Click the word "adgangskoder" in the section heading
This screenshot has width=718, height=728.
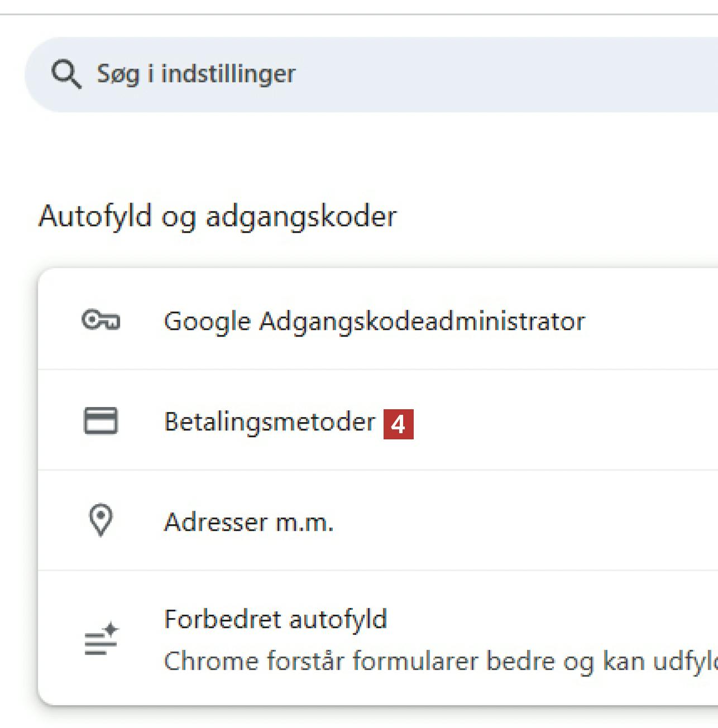pos(301,217)
